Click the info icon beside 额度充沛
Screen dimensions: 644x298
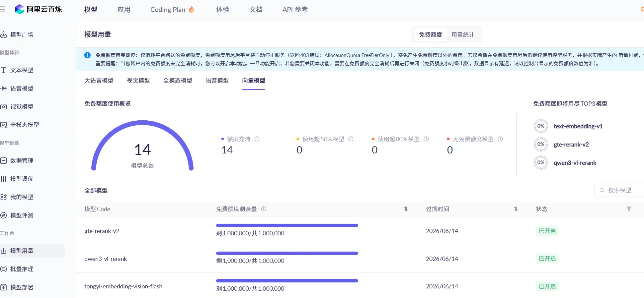257,139
